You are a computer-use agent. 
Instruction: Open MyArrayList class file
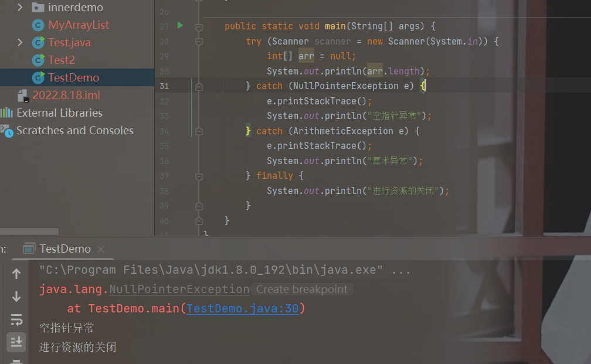[79, 25]
